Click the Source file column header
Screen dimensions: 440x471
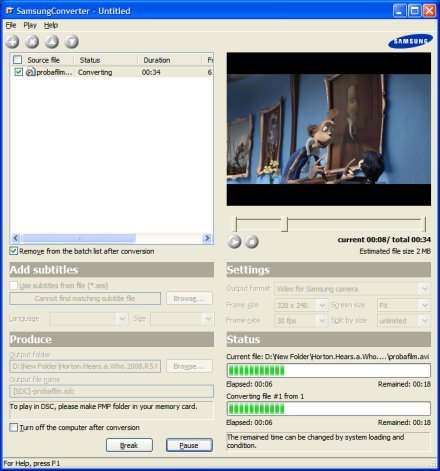tap(43, 60)
